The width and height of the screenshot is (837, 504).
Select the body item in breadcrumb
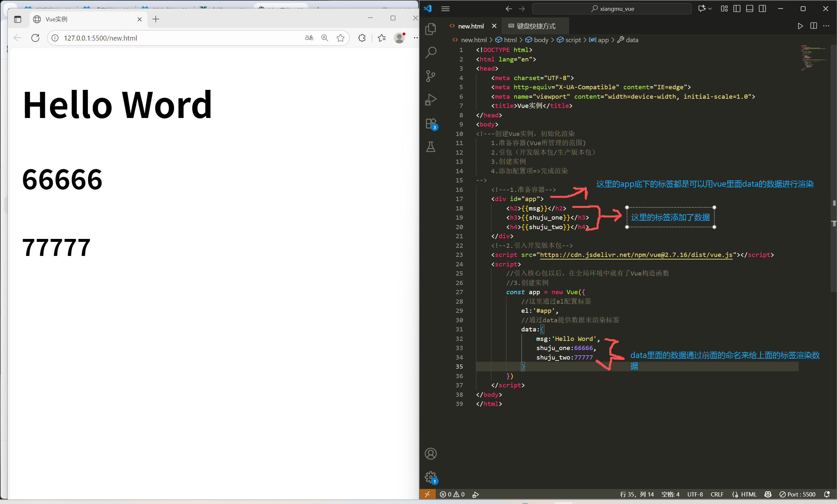tap(541, 40)
